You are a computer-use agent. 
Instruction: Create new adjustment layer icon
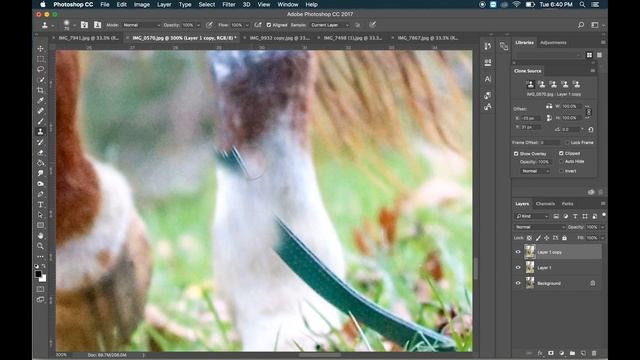click(562, 353)
